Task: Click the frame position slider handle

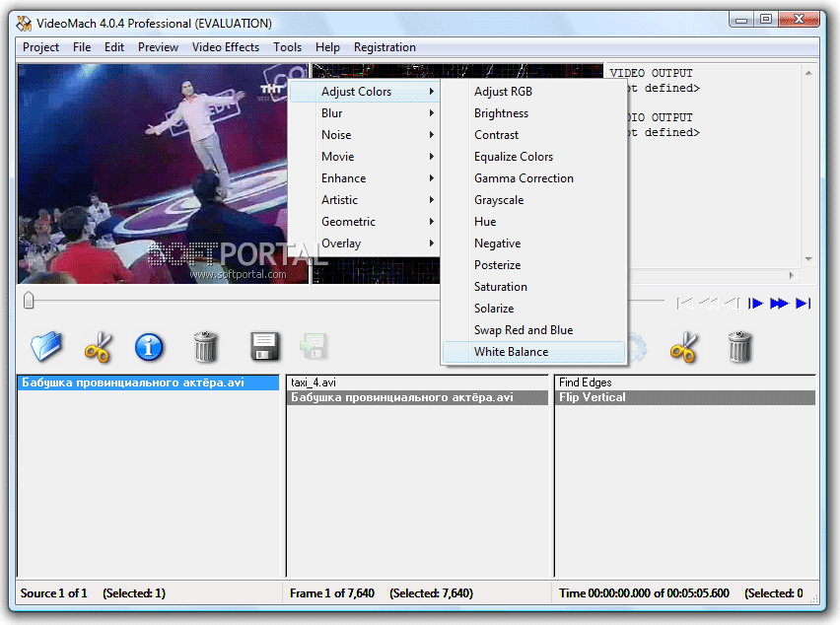Action: click(29, 301)
